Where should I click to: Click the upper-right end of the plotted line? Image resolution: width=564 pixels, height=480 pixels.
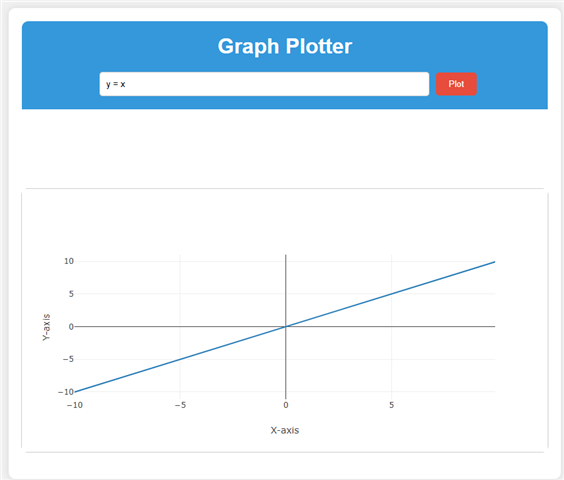click(494, 262)
